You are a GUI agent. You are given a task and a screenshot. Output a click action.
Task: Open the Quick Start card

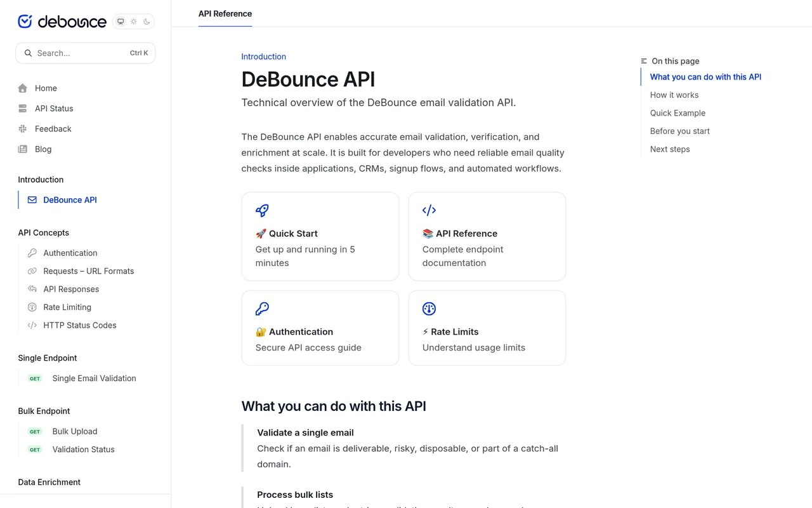coord(320,236)
